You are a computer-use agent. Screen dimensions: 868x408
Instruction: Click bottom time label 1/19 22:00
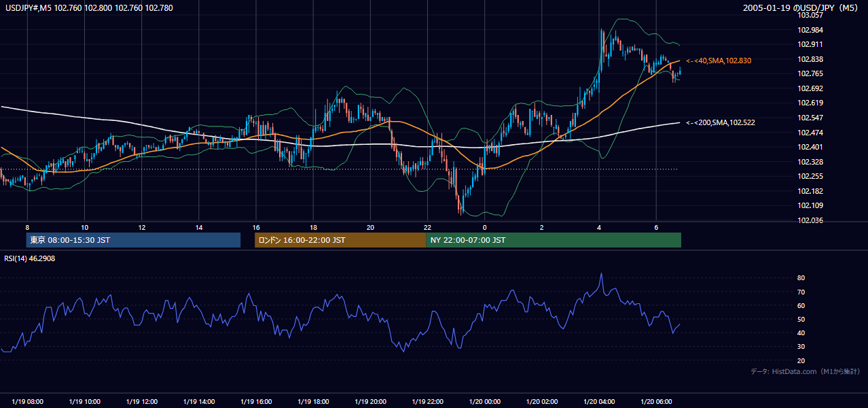[428, 401]
